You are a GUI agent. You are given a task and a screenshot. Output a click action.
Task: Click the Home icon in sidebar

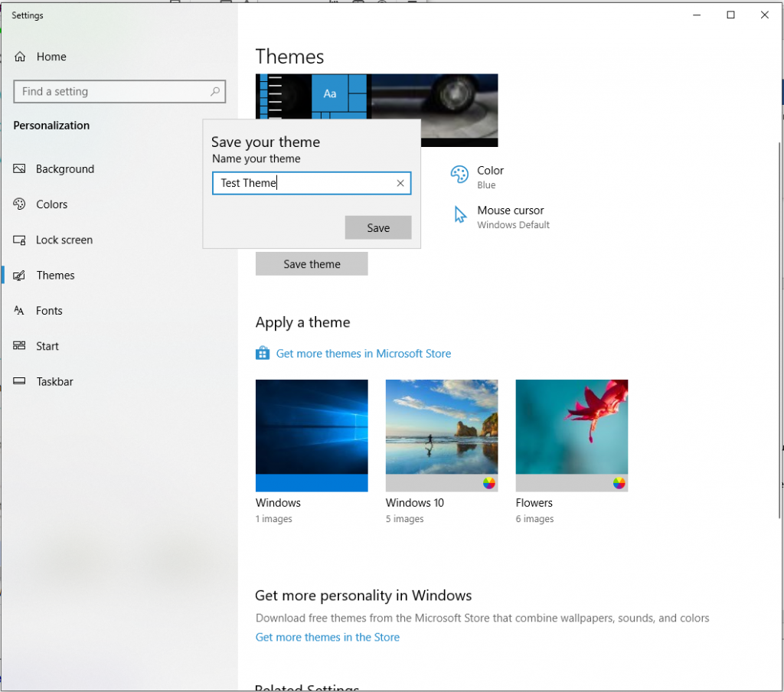click(21, 56)
